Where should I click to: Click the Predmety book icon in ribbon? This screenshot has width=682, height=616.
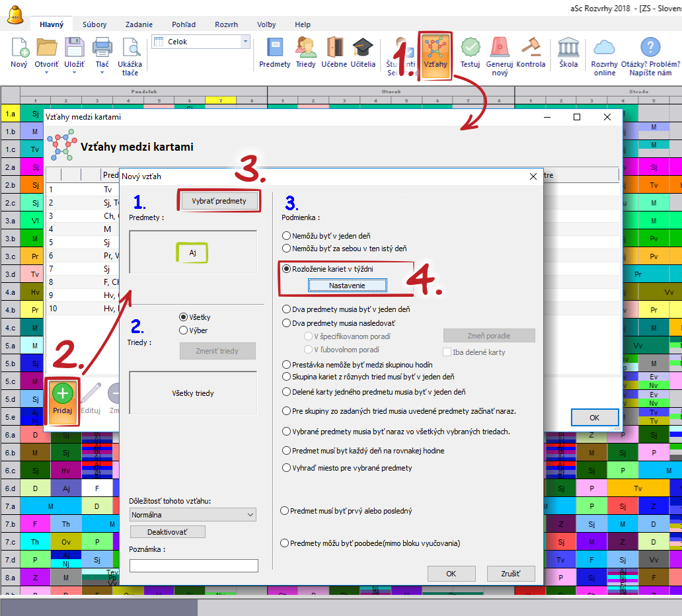[x=274, y=48]
